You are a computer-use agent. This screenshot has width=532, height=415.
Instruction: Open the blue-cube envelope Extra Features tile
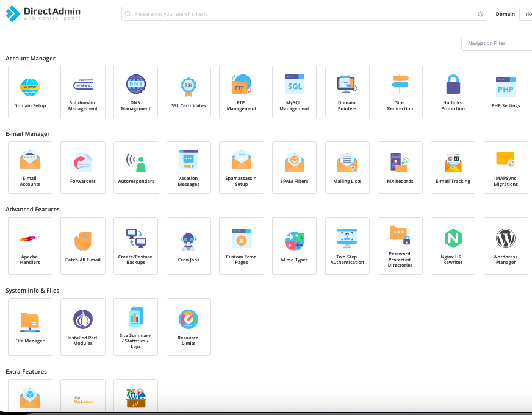pos(30,395)
